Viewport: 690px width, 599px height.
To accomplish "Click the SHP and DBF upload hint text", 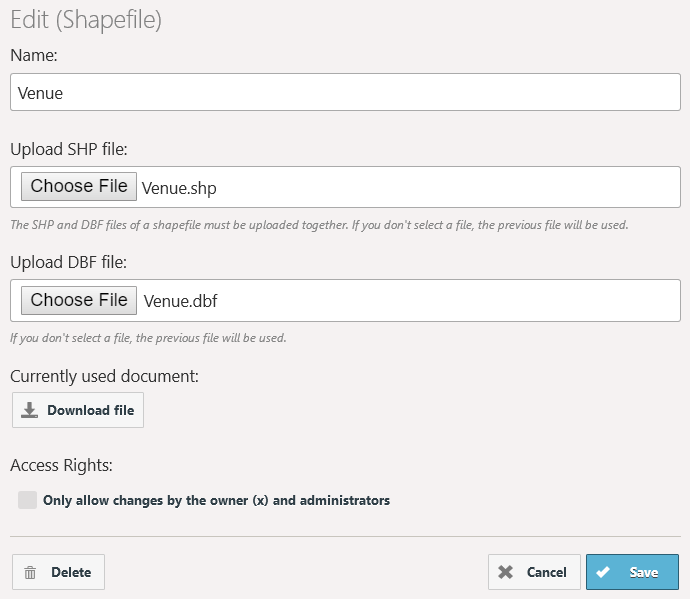I will tap(319, 225).
